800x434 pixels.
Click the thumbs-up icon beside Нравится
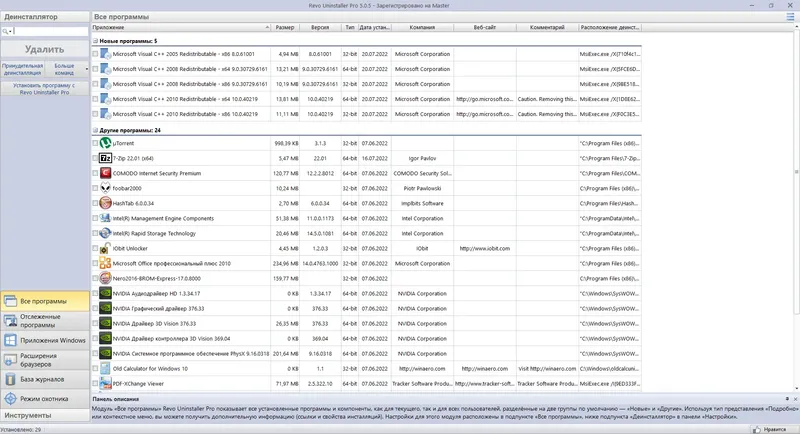tap(756, 429)
